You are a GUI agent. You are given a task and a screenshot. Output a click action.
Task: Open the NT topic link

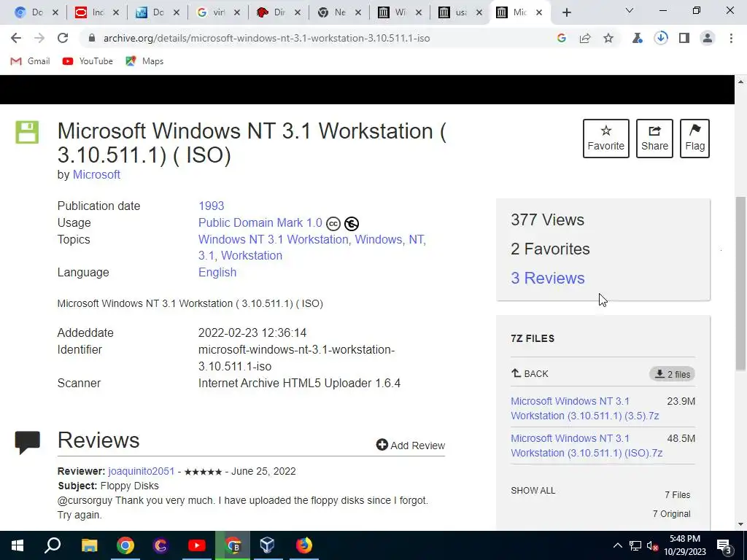pyautogui.click(x=416, y=239)
